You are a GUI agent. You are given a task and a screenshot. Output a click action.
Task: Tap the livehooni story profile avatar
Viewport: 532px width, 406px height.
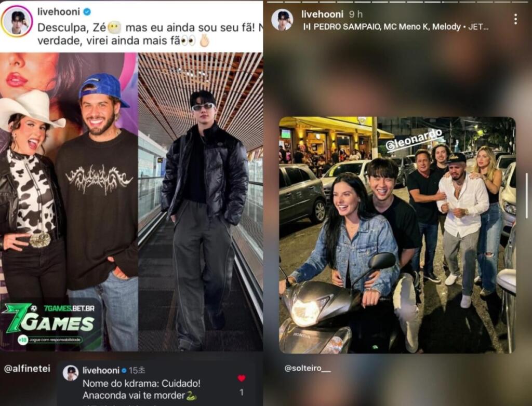(282, 20)
